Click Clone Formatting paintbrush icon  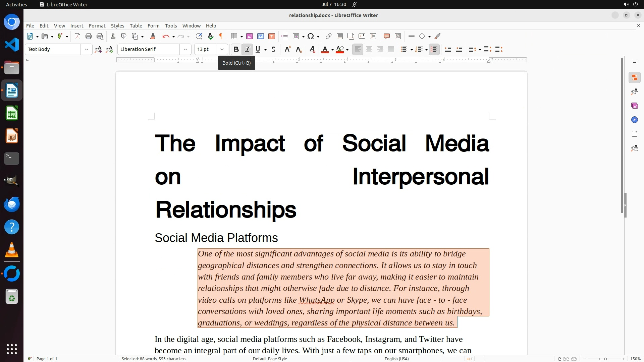tap(152, 36)
